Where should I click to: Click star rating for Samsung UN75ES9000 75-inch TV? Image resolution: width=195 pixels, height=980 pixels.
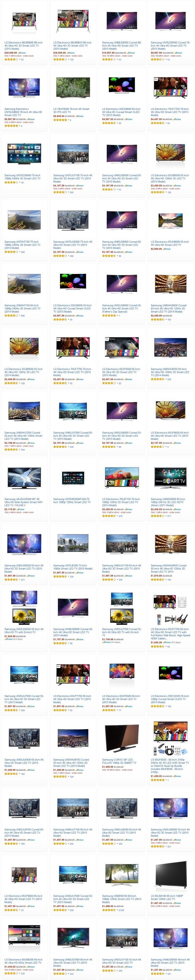(x=11, y=183)
